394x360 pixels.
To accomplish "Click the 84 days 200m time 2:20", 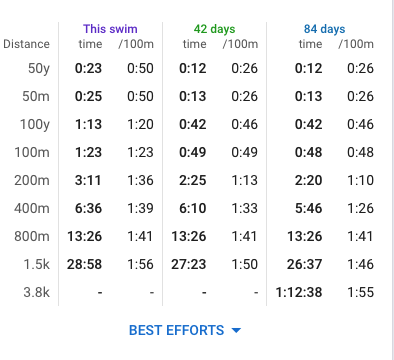I will 308,180.
